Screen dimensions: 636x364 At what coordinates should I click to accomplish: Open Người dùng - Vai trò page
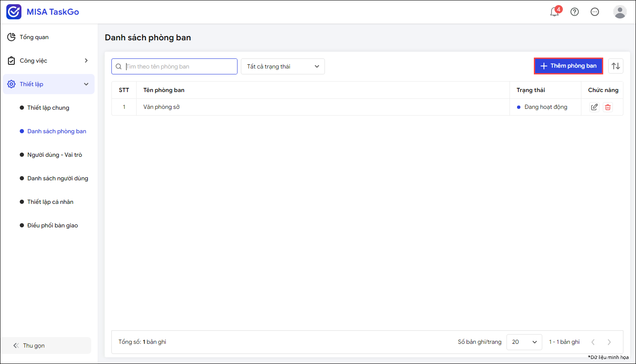pyautogui.click(x=55, y=155)
